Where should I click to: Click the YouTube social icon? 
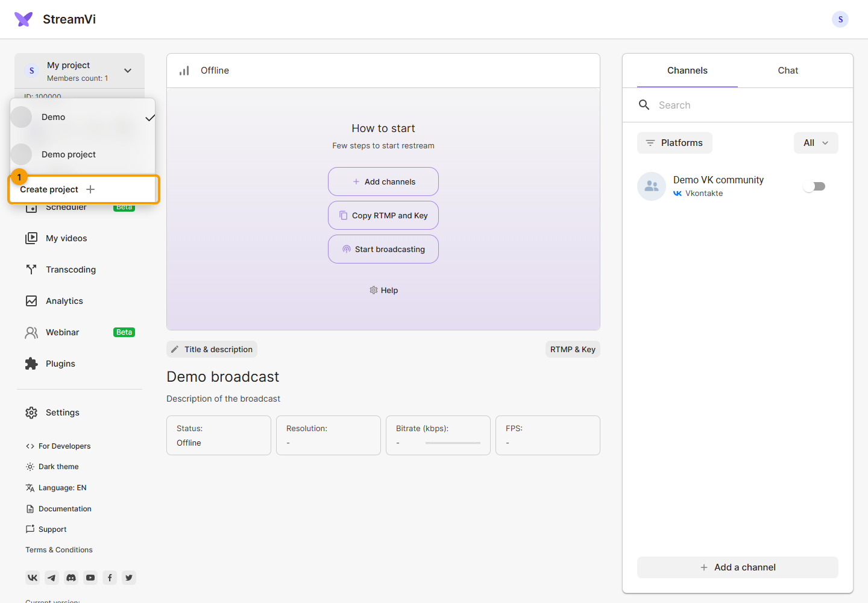(90, 578)
